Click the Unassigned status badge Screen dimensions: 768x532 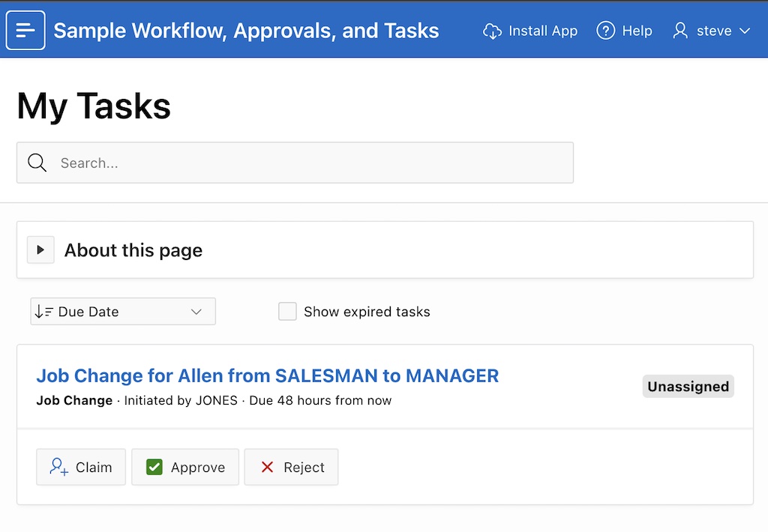coord(688,387)
